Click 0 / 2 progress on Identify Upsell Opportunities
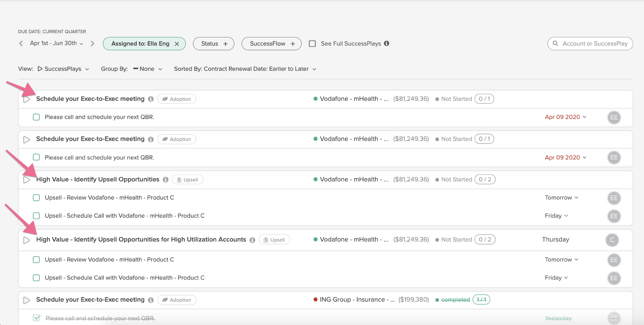The image size is (644, 325). point(485,179)
